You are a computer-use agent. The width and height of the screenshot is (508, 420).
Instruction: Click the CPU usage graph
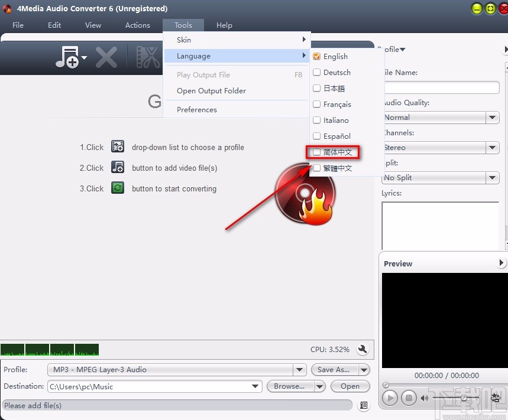pyautogui.click(x=50, y=350)
